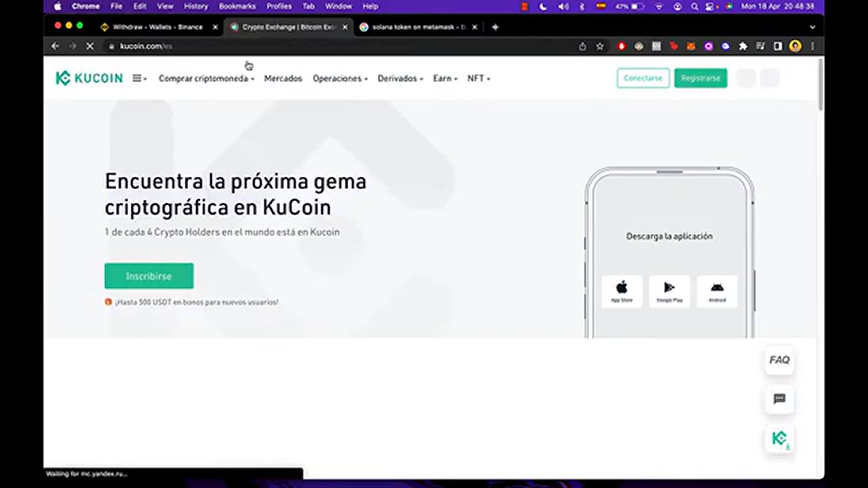
Task: Expand Comprar criptomoneda dropdown
Action: coord(206,78)
